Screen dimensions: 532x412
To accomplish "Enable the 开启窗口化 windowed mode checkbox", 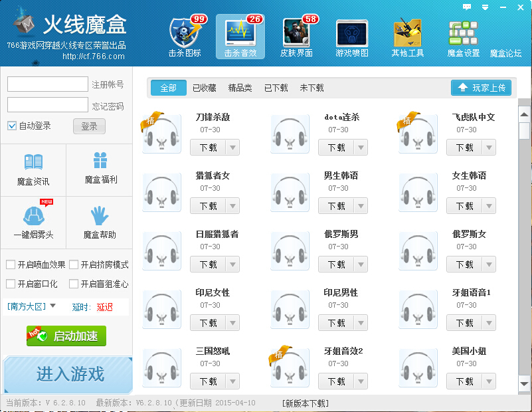I will [x=11, y=284].
